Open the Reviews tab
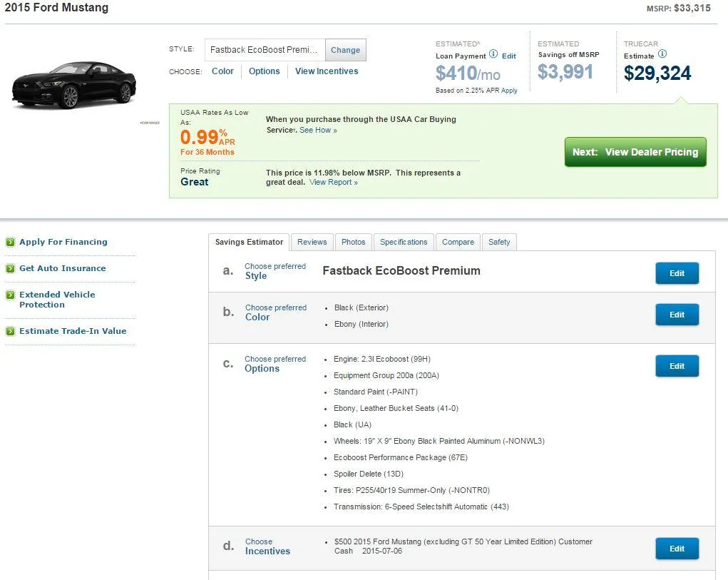Image resolution: width=728 pixels, height=580 pixels. click(312, 242)
